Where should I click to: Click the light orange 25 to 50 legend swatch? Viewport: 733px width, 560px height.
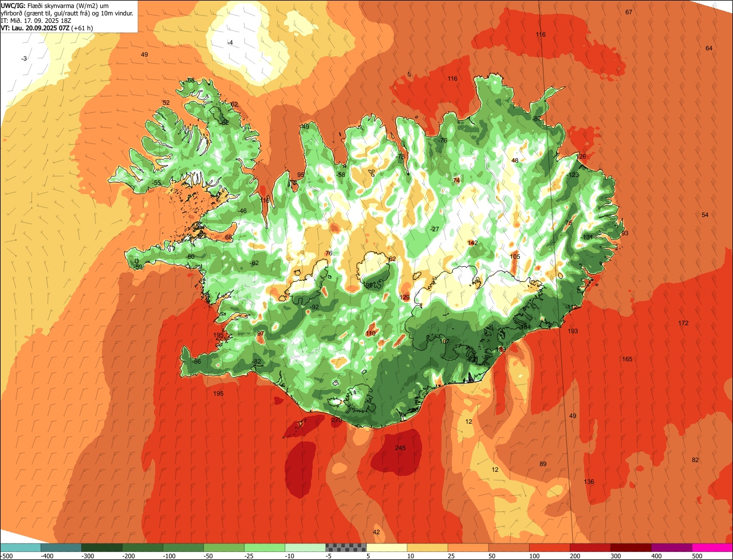tap(468, 547)
